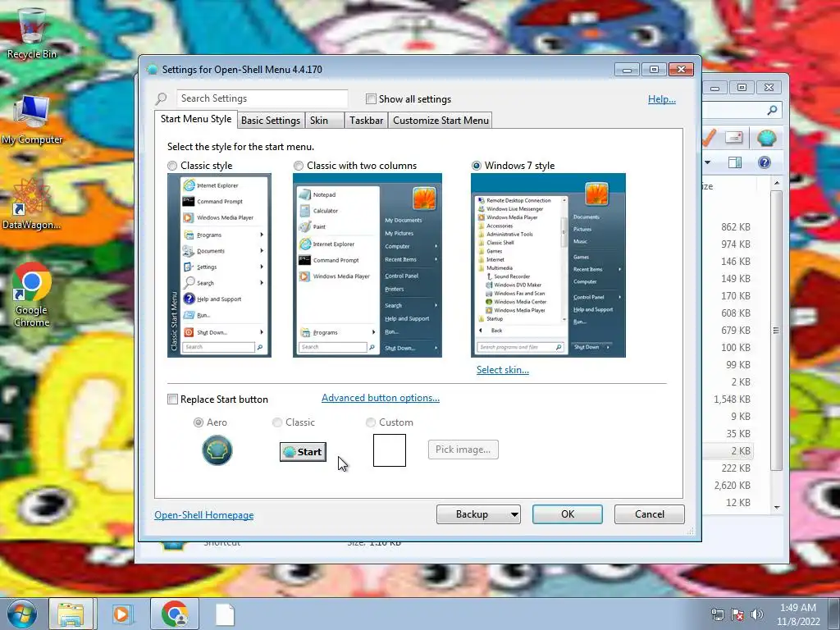Open File Explorer from taskbar
Screen dimensions: 840x630
click(71, 614)
